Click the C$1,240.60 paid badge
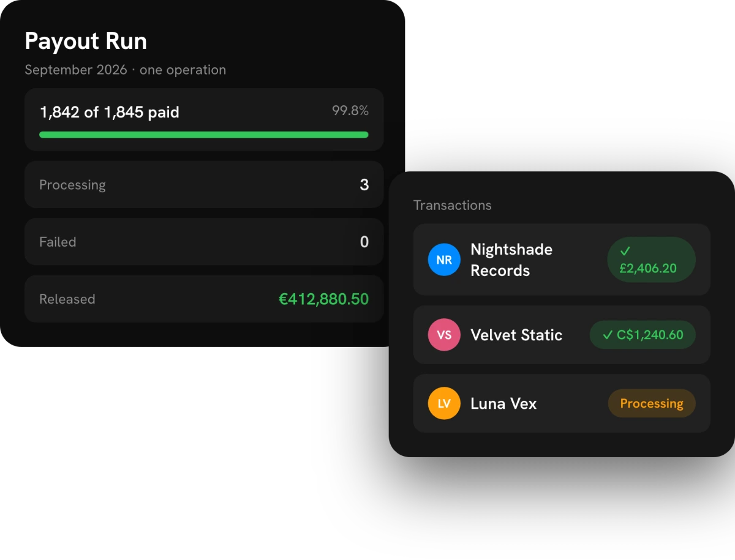The image size is (735, 560). (x=643, y=335)
